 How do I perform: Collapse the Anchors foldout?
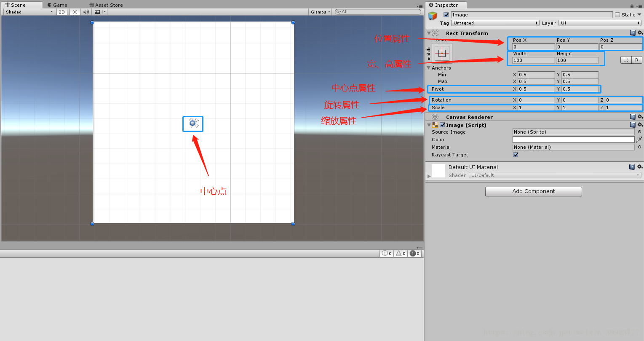click(429, 68)
